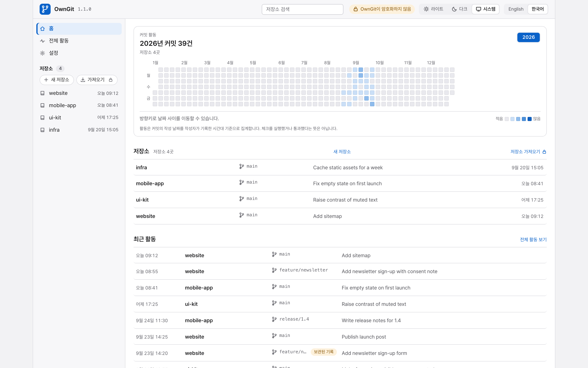Select 한국어 language option
This screenshot has height=368, width=588.
537,9
